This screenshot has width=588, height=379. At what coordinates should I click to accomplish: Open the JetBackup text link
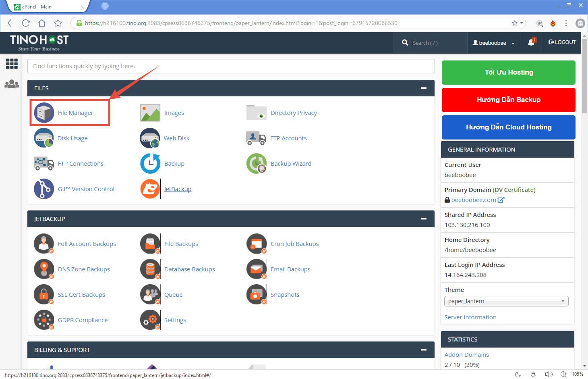click(x=178, y=189)
